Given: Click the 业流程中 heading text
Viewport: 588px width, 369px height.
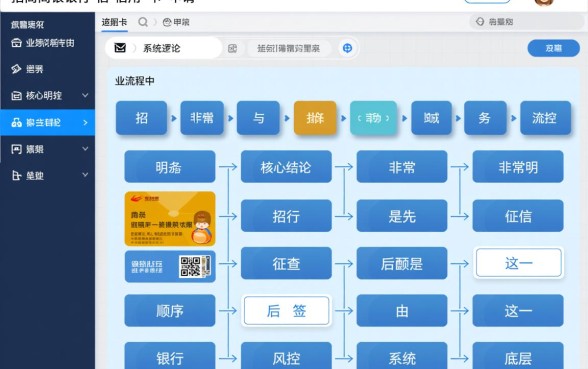Looking at the screenshot, I should [135, 81].
